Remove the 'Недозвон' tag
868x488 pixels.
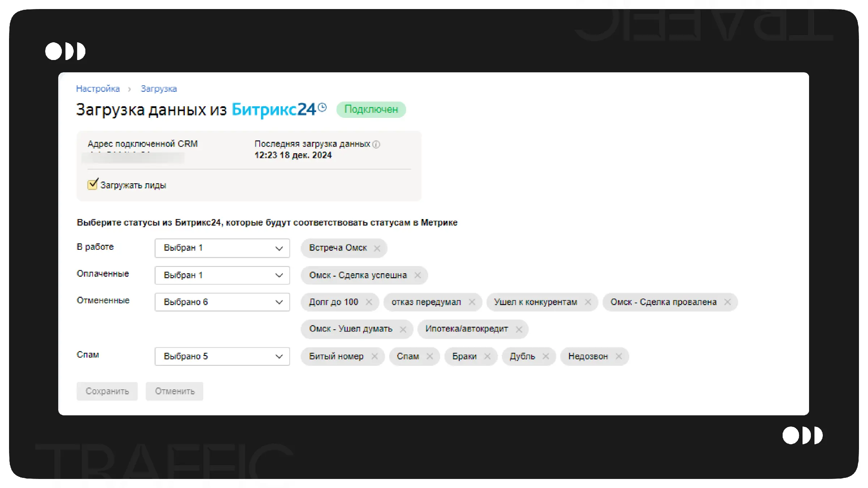pyautogui.click(x=618, y=356)
